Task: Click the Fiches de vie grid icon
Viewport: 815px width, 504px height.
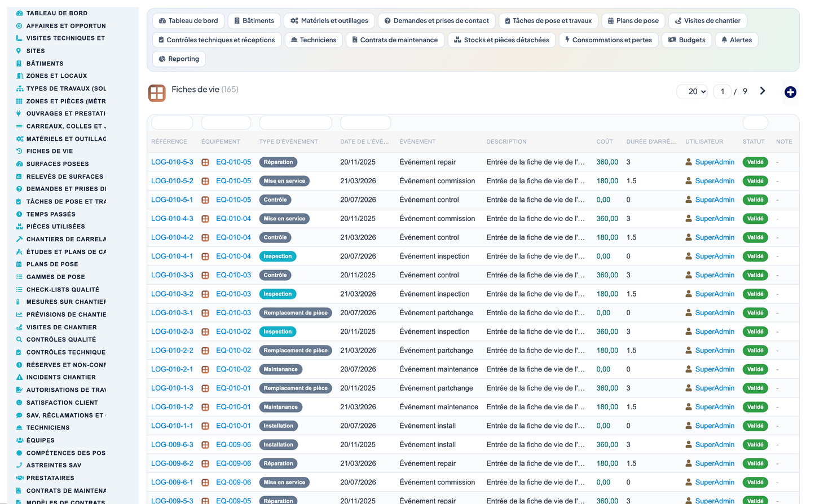Action: click(x=157, y=93)
